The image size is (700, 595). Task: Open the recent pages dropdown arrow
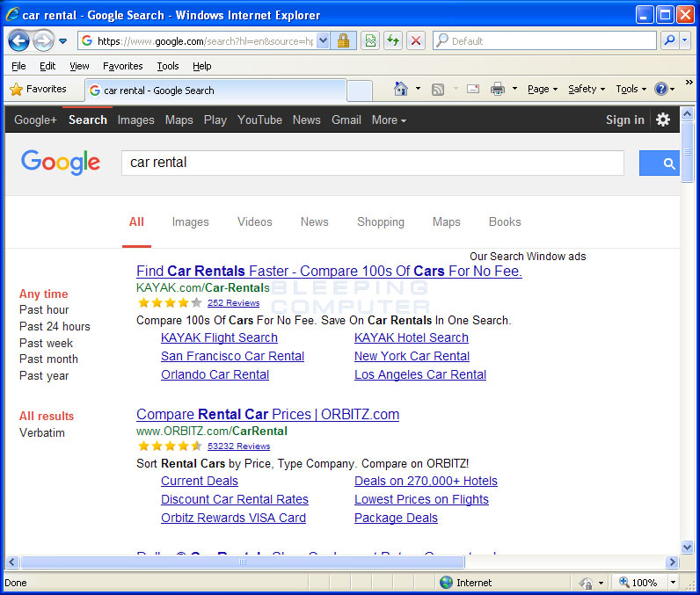pyautogui.click(x=63, y=41)
